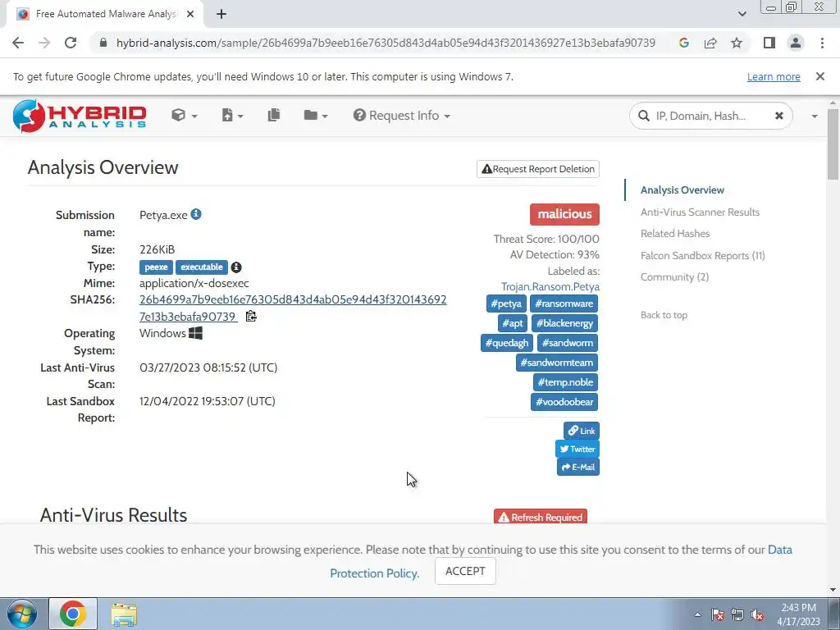
Task: Click the page vertical scrollbar thumb
Action: [x=833, y=144]
